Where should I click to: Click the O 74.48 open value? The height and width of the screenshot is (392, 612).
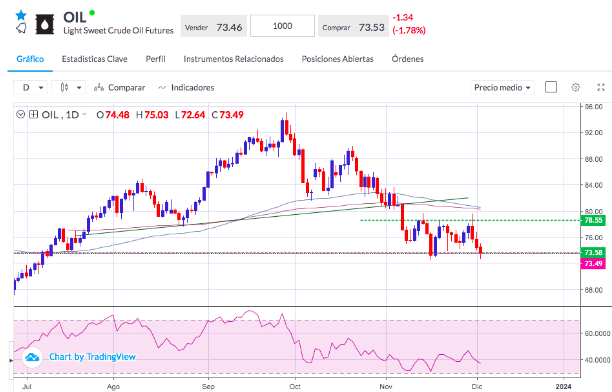point(113,115)
